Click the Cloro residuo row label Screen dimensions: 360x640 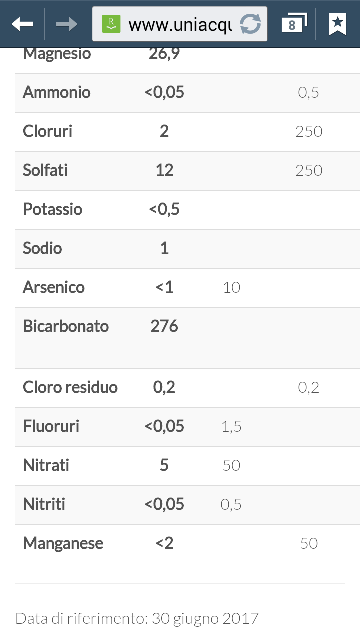[x=70, y=387]
